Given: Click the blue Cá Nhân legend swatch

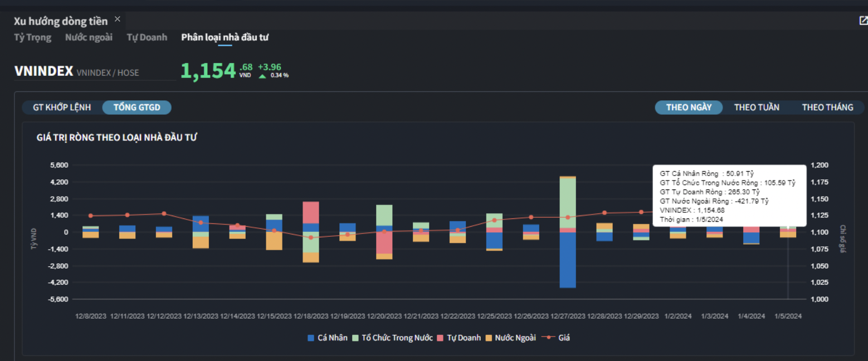Looking at the screenshot, I should (x=311, y=338).
